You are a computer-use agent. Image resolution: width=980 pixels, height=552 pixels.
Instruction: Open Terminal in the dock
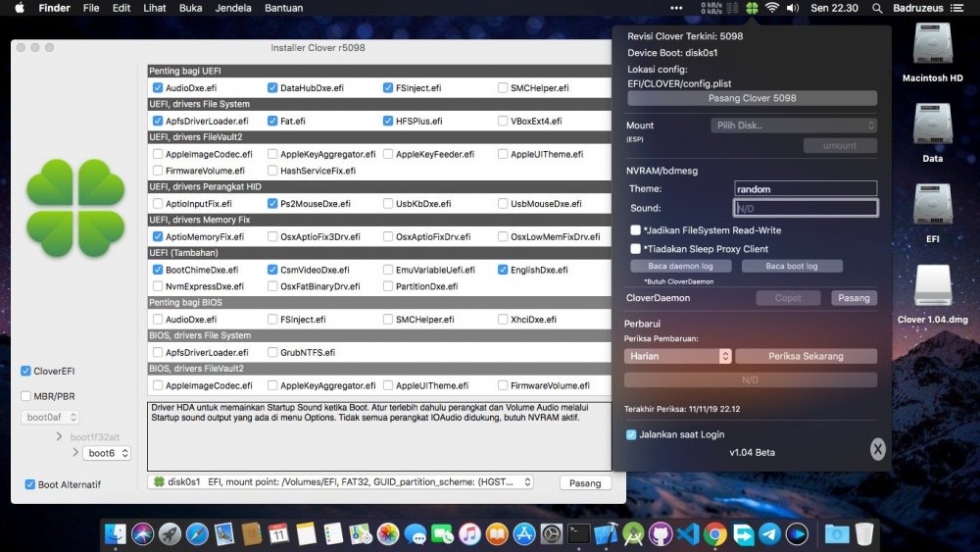579,534
